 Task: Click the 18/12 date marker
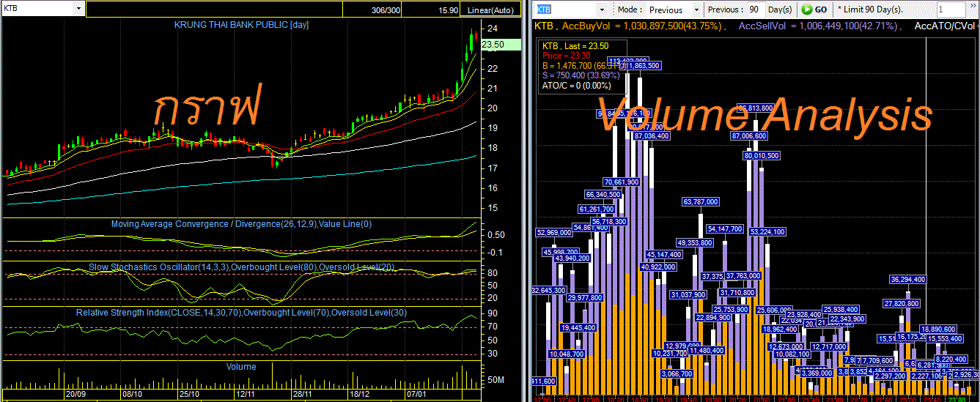click(359, 393)
